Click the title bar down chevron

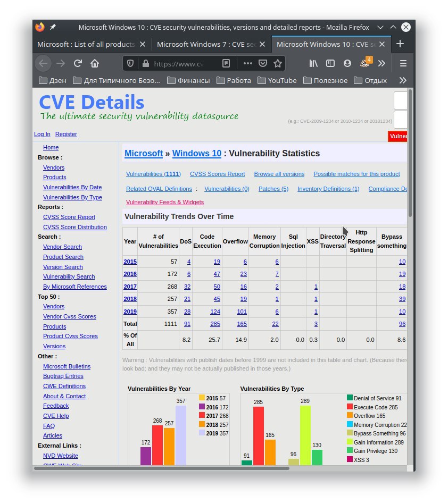pos(380,27)
